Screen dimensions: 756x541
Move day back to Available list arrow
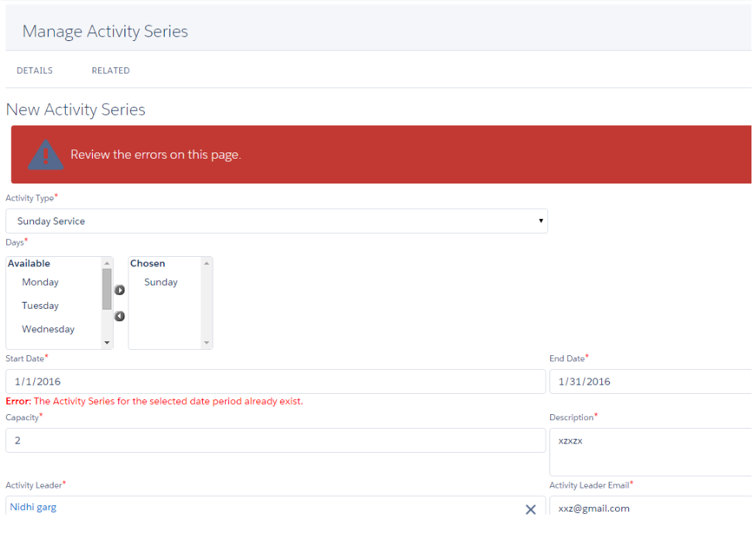tap(120, 316)
